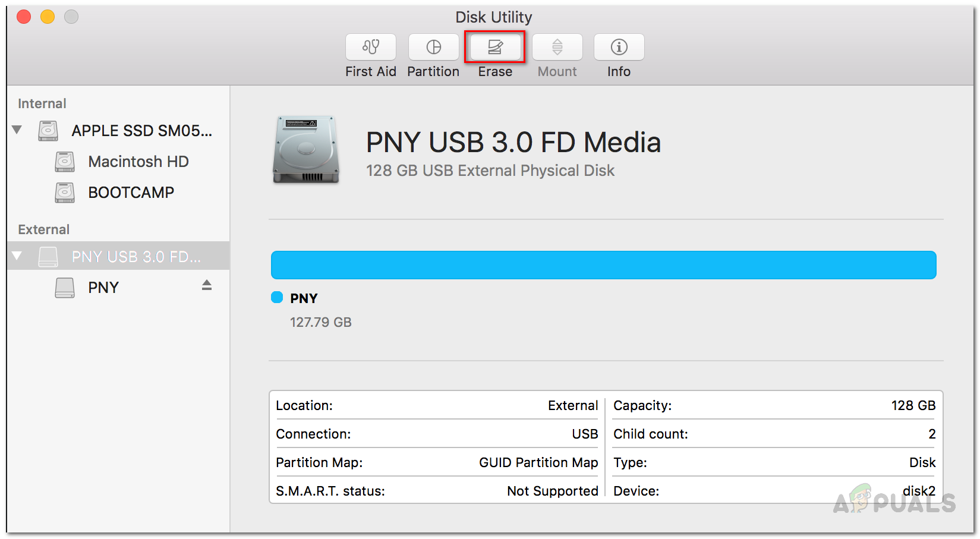Click the red close window button

[x=24, y=17]
